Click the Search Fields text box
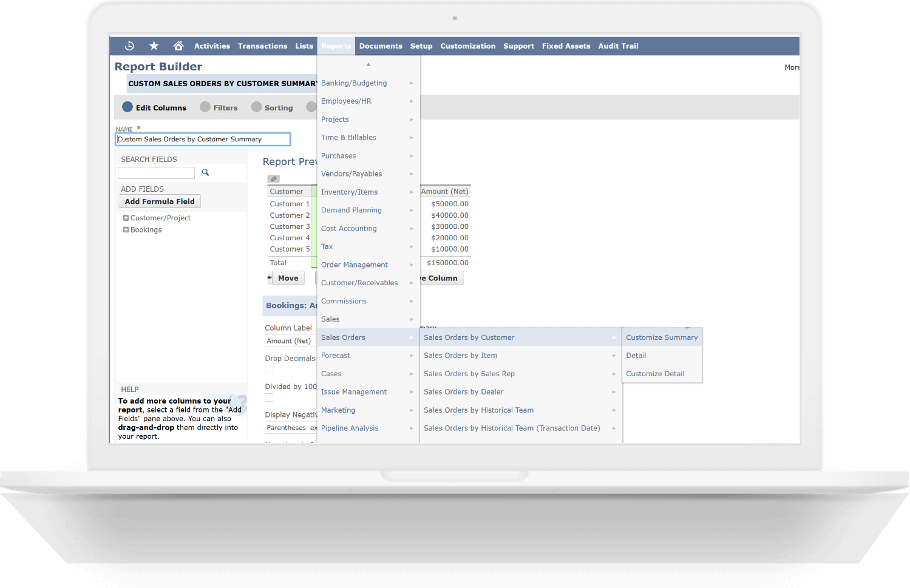 click(x=156, y=173)
